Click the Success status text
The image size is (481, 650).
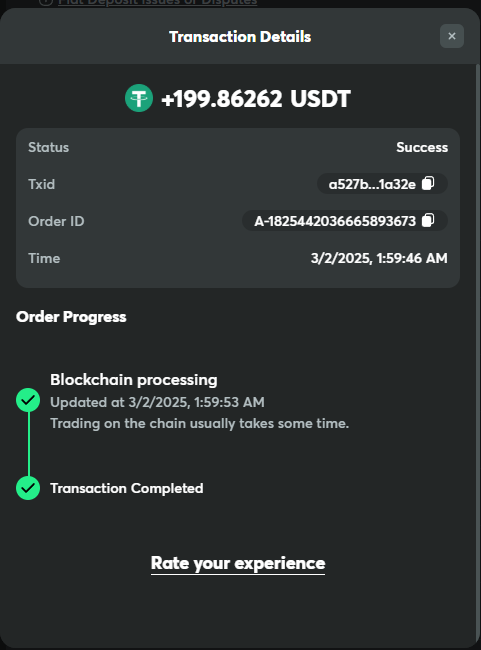pyautogui.click(x=422, y=147)
